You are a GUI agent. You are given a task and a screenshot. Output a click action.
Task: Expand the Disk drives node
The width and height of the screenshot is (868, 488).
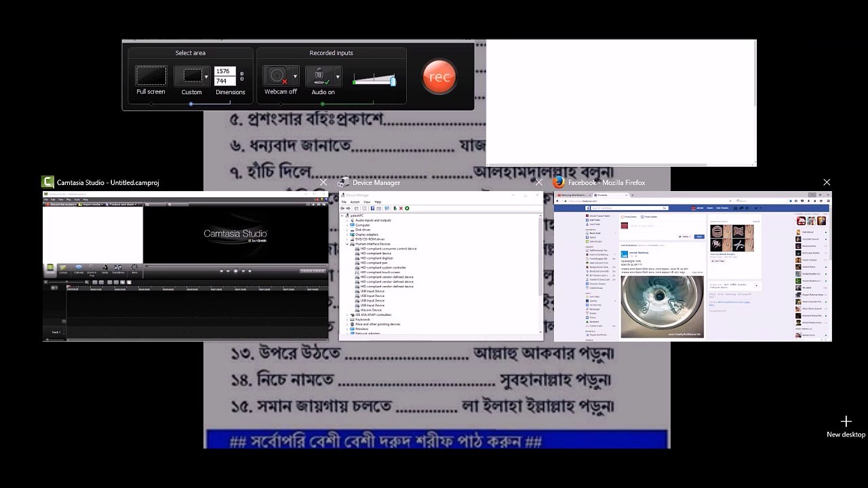pyautogui.click(x=347, y=230)
